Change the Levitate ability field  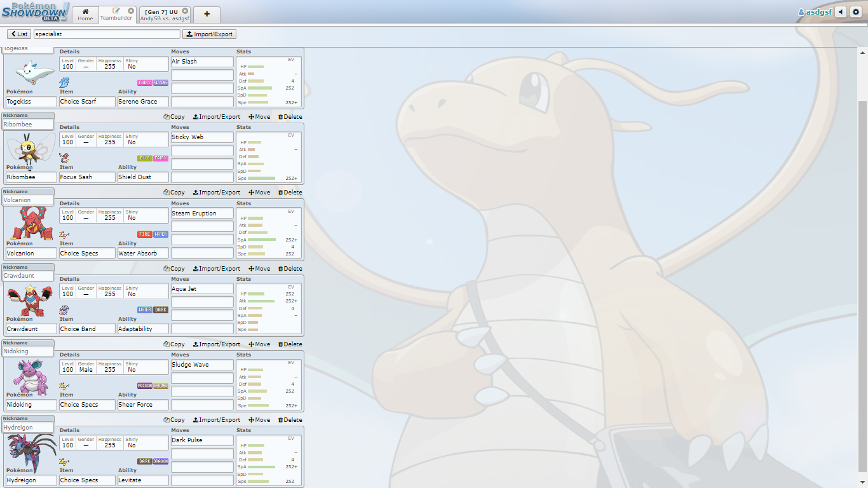(x=143, y=480)
